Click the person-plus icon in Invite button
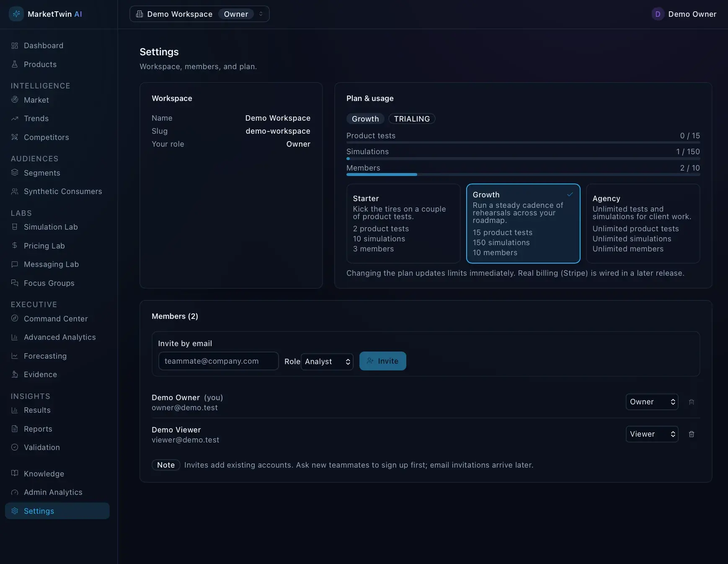The height and width of the screenshot is (564, 728). (x=370, y=361)
